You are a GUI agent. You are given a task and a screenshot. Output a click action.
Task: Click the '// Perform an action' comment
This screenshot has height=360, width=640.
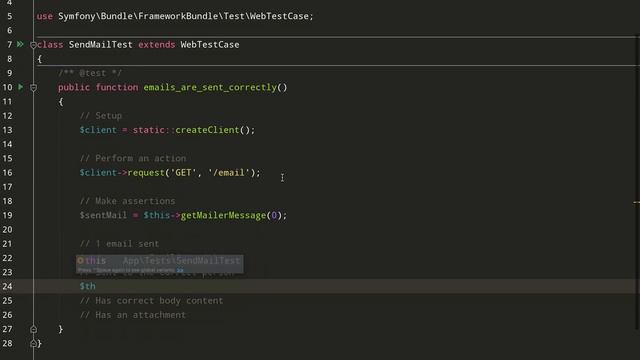[133, 158]
